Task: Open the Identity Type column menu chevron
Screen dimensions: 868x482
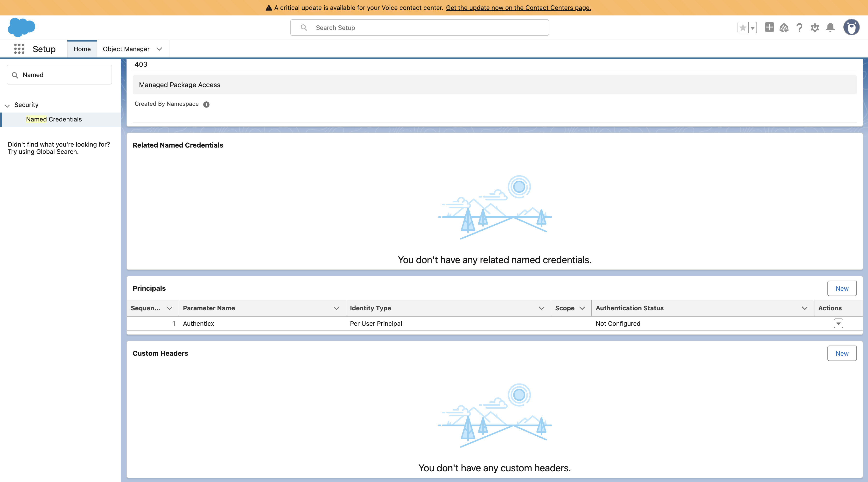Action: point(541,308)
